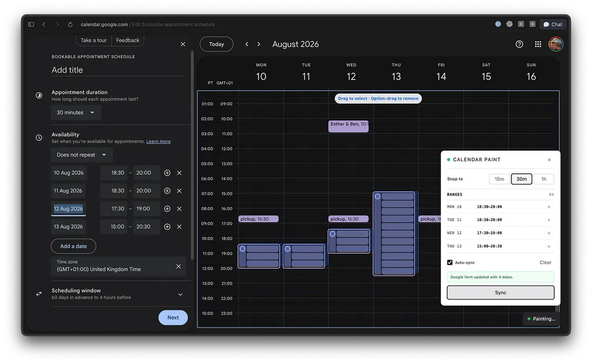Open end time 20:00 for 10 Aug
The width and height of the screenshot is (592, 364).
pos(147,173)
